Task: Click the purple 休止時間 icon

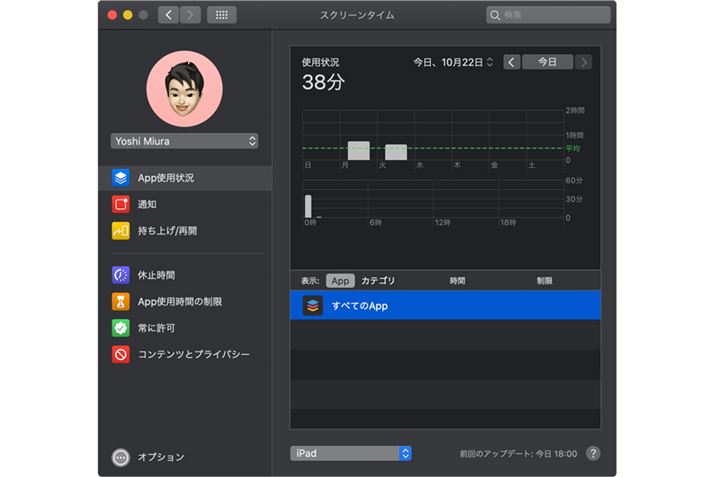Action: point(121,275)
